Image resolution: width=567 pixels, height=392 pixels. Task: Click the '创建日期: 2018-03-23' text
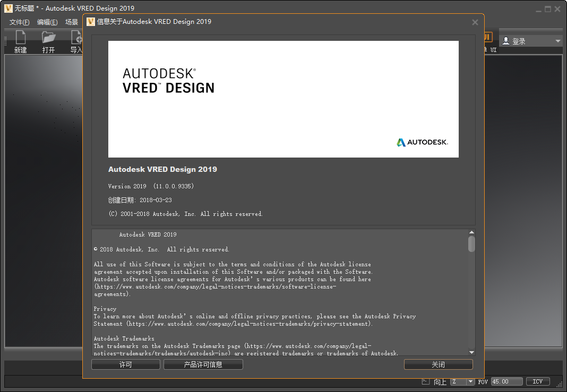coord(140,200)
